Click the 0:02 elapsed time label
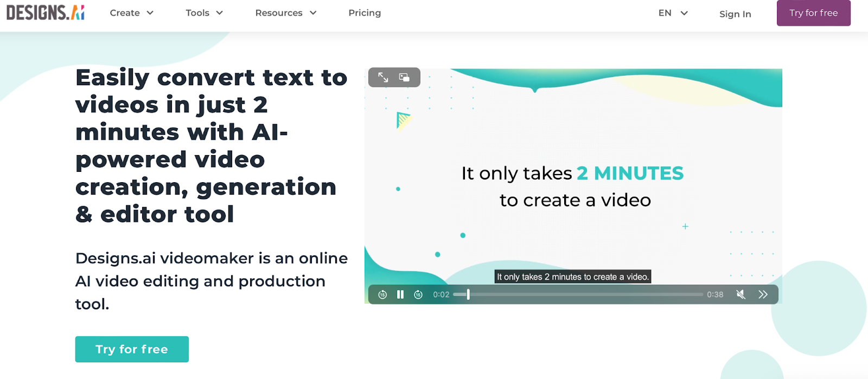Image resolution: width=868 pixels, height=379 pixels. coord(441,294)
